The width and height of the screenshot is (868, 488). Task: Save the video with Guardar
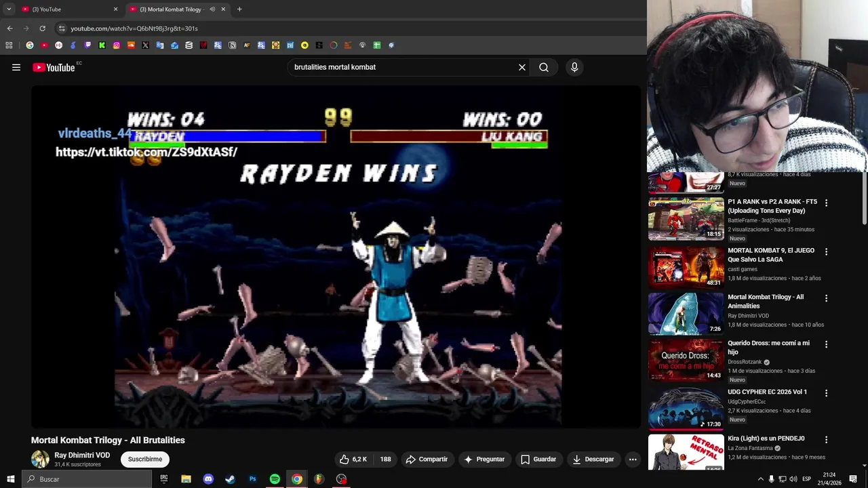coord(538,459)
